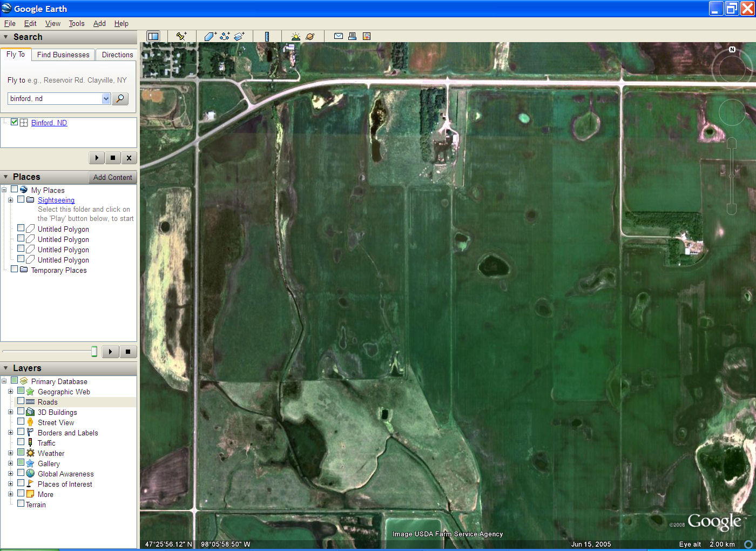The image size is (756, 551).
Task: Check the Temporary Places checkbox
Action: point(15,269)
